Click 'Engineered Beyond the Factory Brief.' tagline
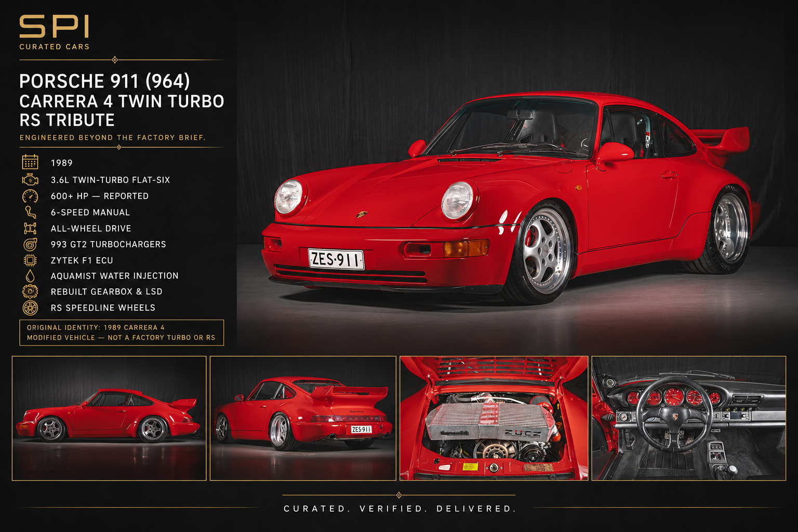Image resolution: width=798 pixels, height=532 pixels. click(x=113, y=138)
